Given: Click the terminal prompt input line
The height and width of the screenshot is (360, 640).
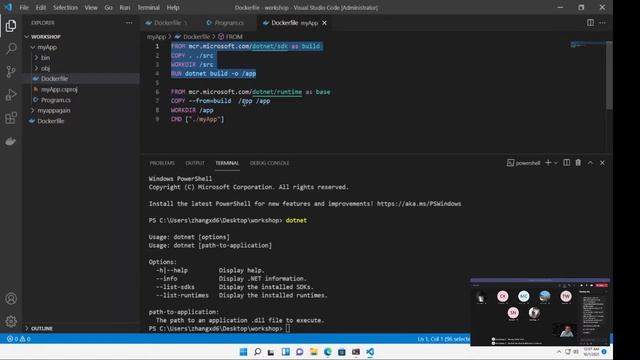Looking at the screenshot, I should 287,329.
